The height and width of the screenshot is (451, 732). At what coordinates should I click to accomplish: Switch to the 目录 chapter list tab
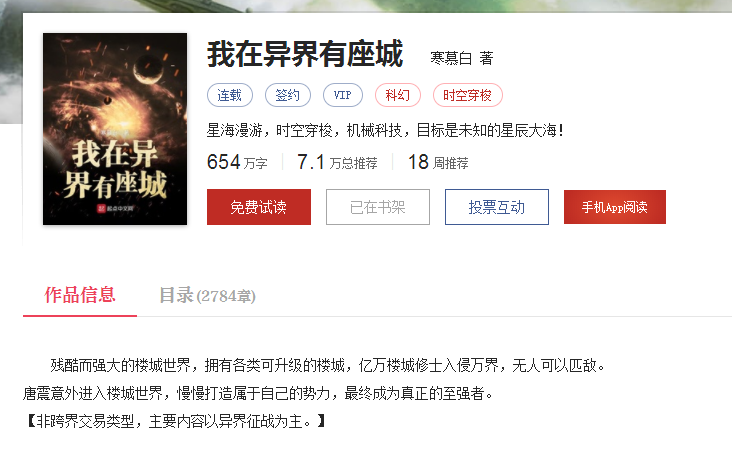(x=207, y=296)
